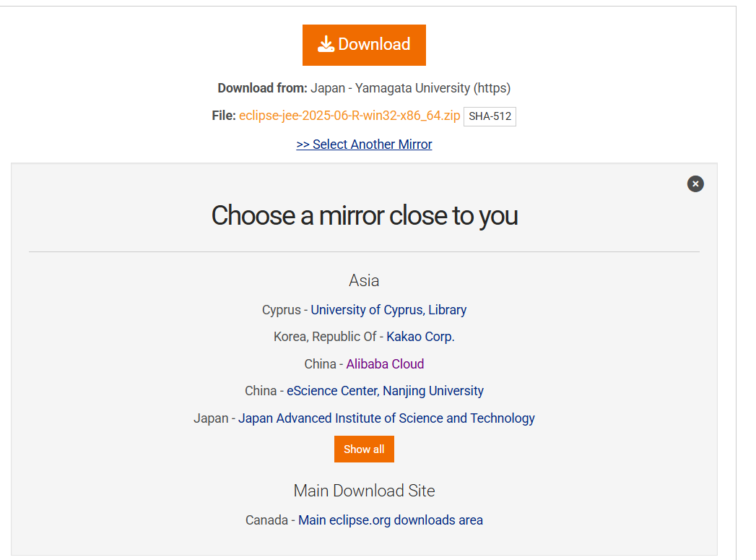
Task: Click the Main Download Site heading
Action: click(x=364, y=490)
